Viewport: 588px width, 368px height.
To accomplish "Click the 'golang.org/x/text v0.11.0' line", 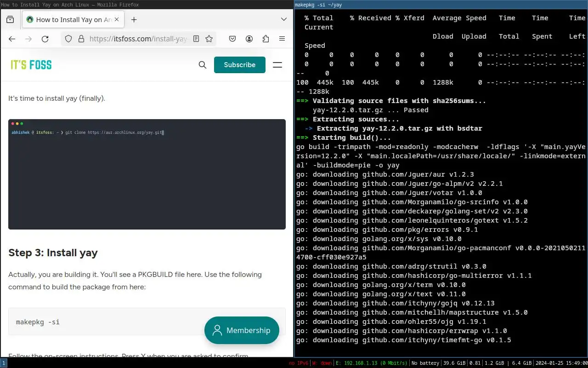I will click(381, 294).
